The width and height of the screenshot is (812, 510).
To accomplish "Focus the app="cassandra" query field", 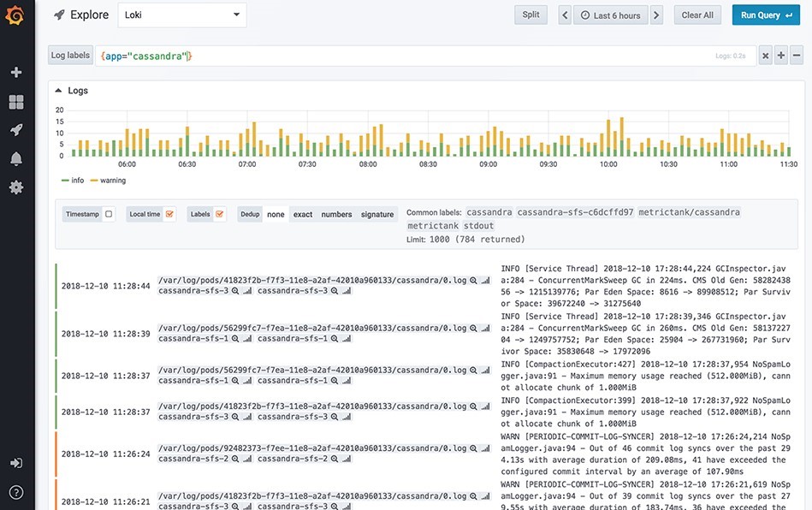I will [426, 56].
